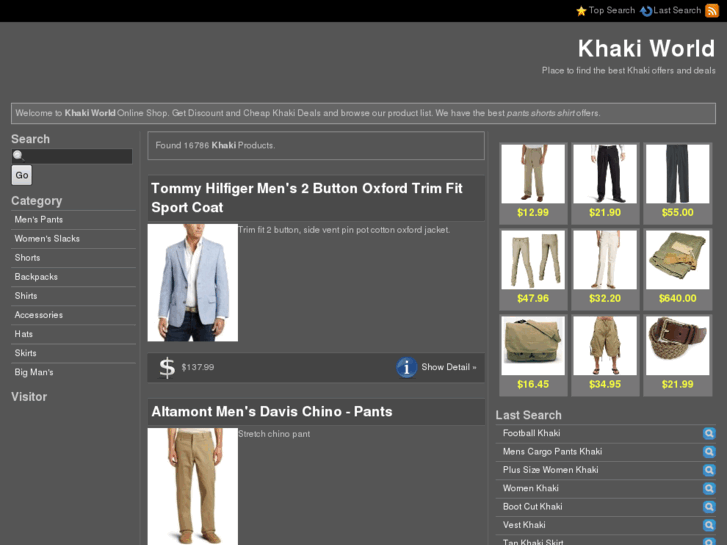Open the Accessories category
Screen dimensions: 727x545
tap(38, 314)
